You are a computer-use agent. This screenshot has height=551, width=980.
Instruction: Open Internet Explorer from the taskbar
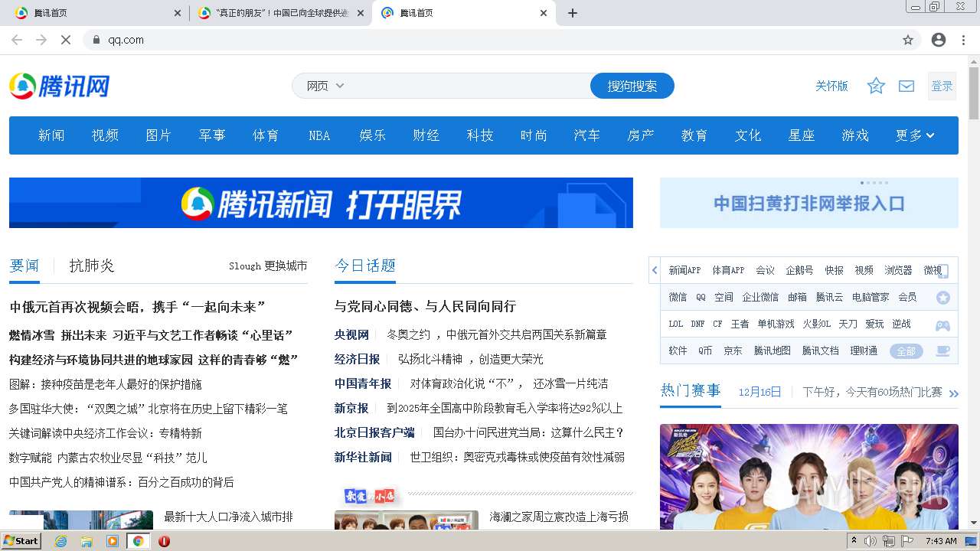pos(60,541)
